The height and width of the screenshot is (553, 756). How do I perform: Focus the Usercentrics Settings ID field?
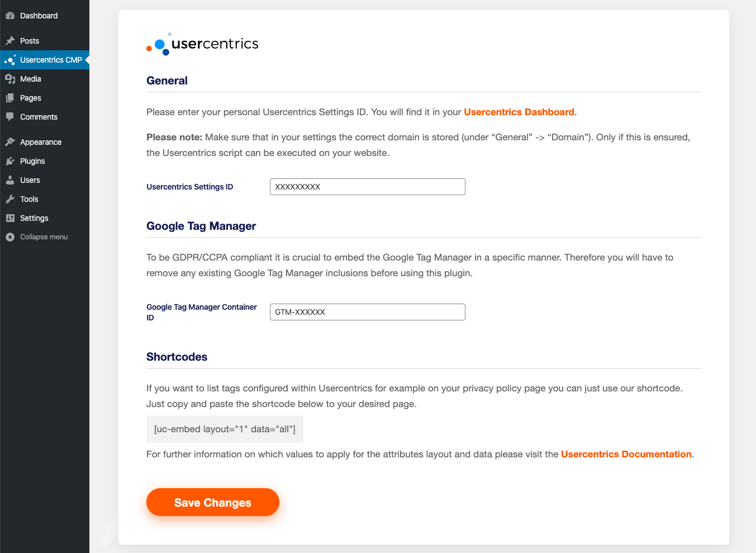click(367, 187)
